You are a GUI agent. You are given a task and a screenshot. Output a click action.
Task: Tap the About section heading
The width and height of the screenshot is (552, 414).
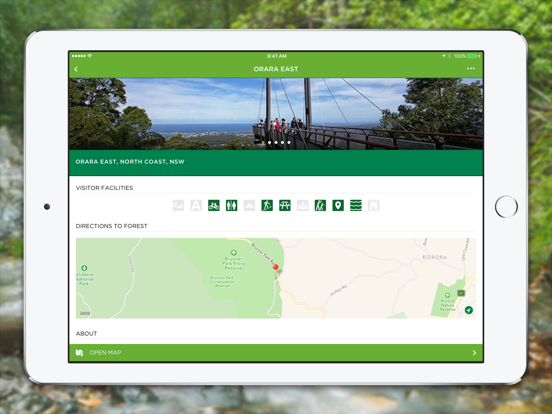pos(86,333)
